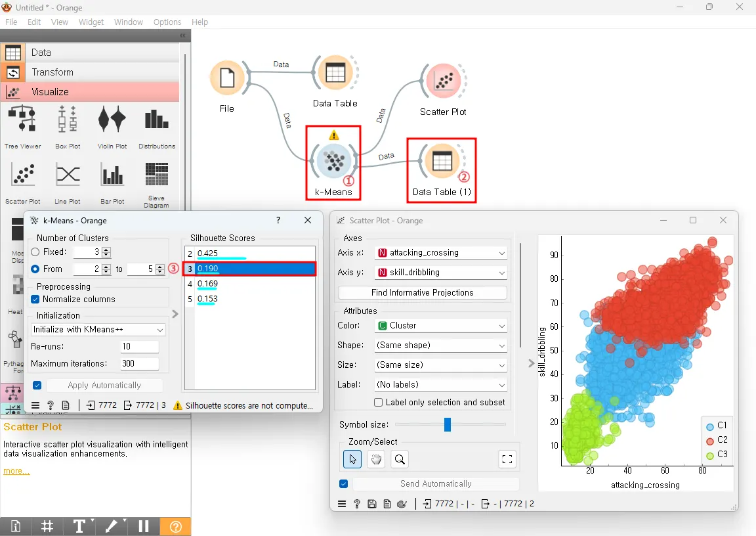The image size is (756, 536).
Task: Select the zoom magnifier tool in Scatter Plot
Action: click(x=400, y=459)
